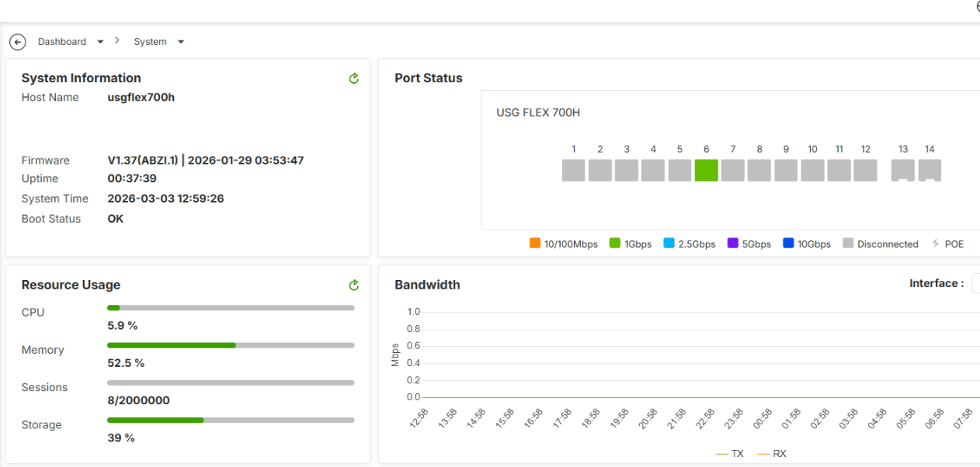Click the Sessions usage progress bar

231,382
